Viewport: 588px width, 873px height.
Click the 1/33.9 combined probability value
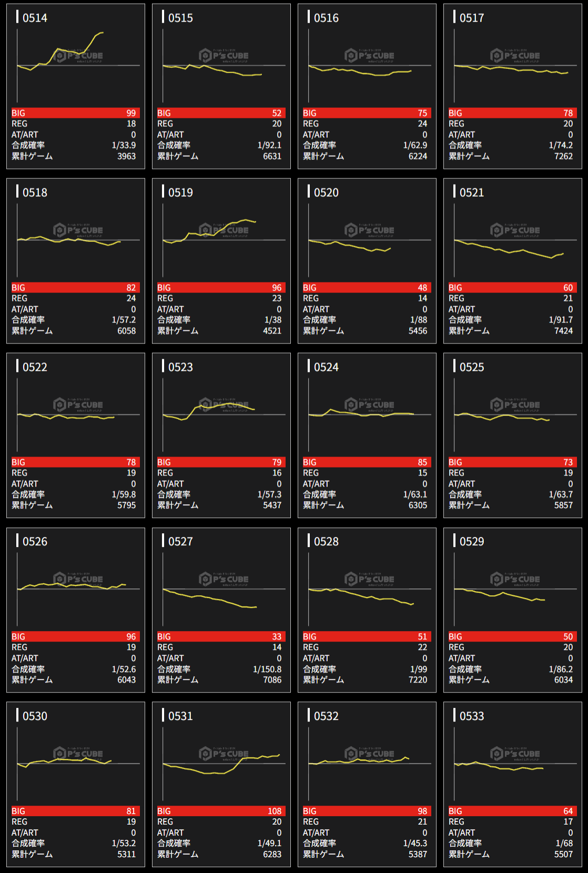(124, 145)
